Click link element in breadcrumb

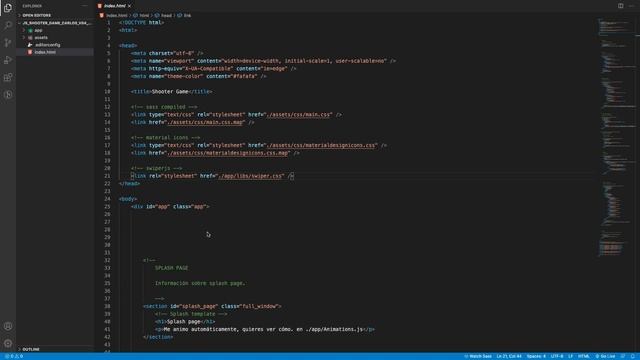(x=187, y=16)
